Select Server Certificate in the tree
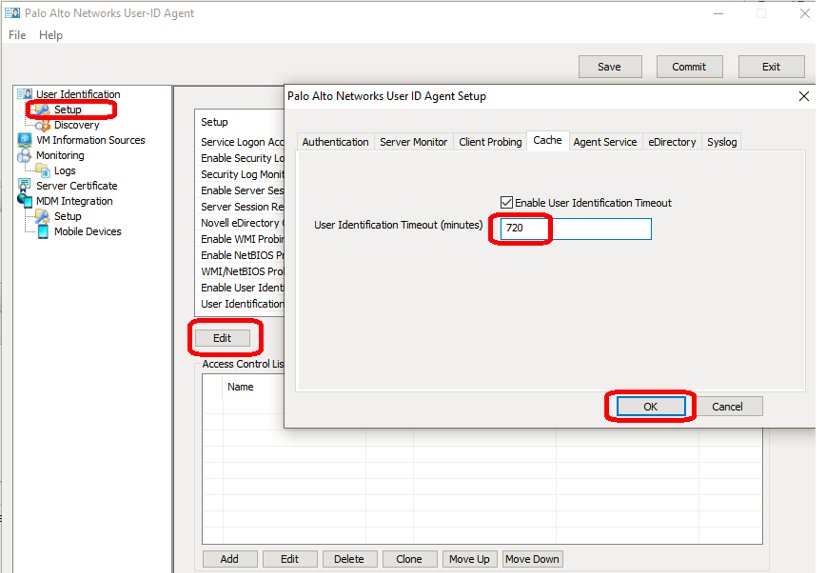 77,185
